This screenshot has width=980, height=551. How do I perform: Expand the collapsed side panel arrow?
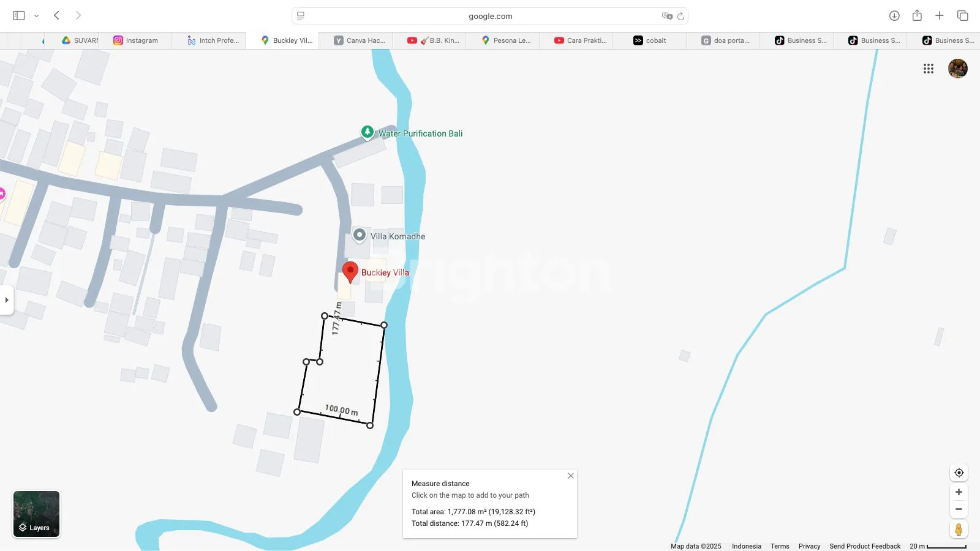7,300
